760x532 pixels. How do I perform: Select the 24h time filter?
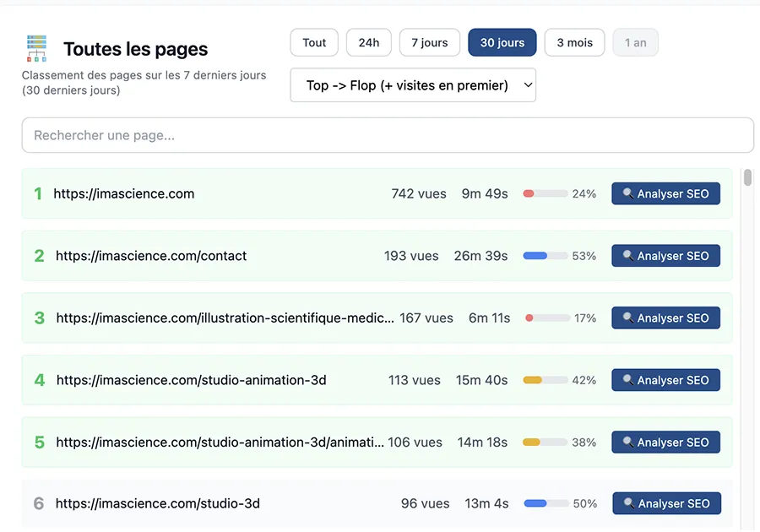point(368,42)
